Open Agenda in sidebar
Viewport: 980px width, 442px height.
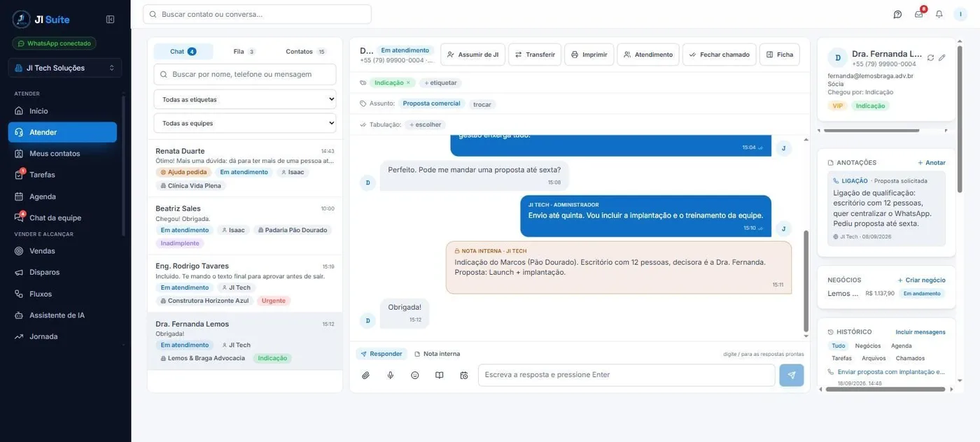click(62, 197)
